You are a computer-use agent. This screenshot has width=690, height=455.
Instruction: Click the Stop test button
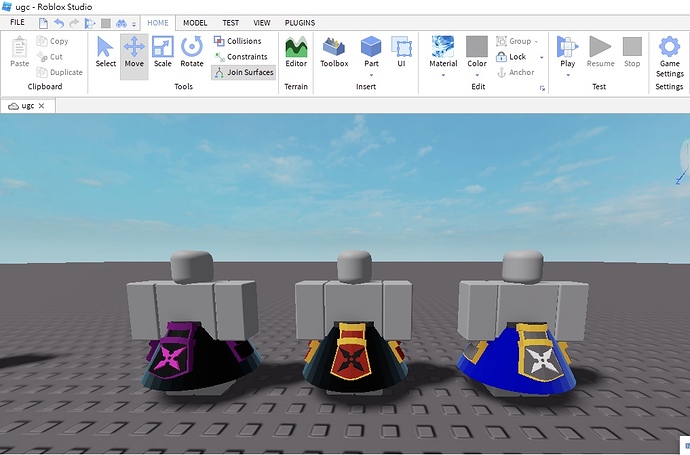pos(632,52)
